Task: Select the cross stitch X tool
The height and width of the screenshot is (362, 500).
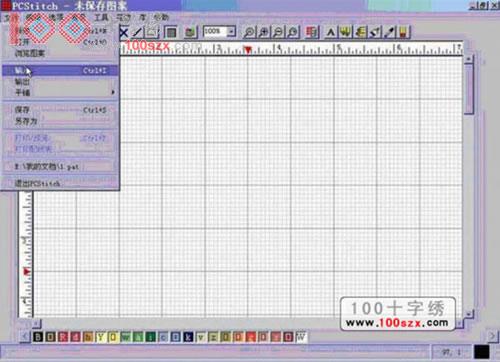Action: tap(124, 33)
